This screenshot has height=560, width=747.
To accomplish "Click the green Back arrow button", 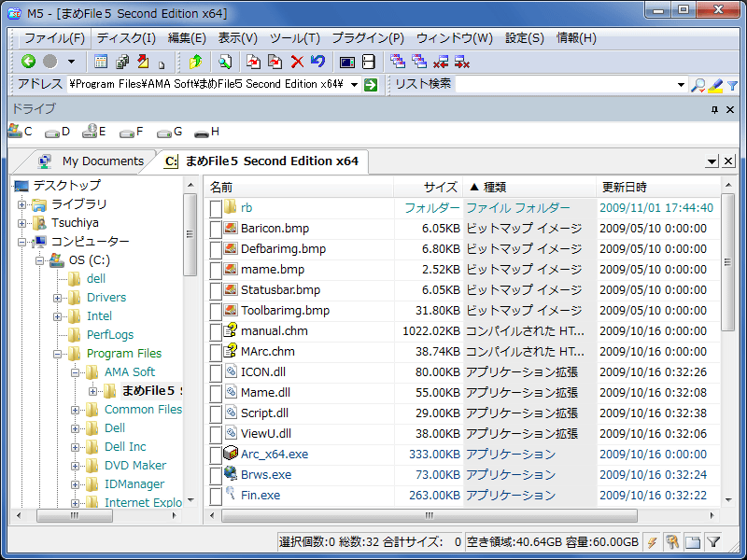I will (x=29, y=62).
